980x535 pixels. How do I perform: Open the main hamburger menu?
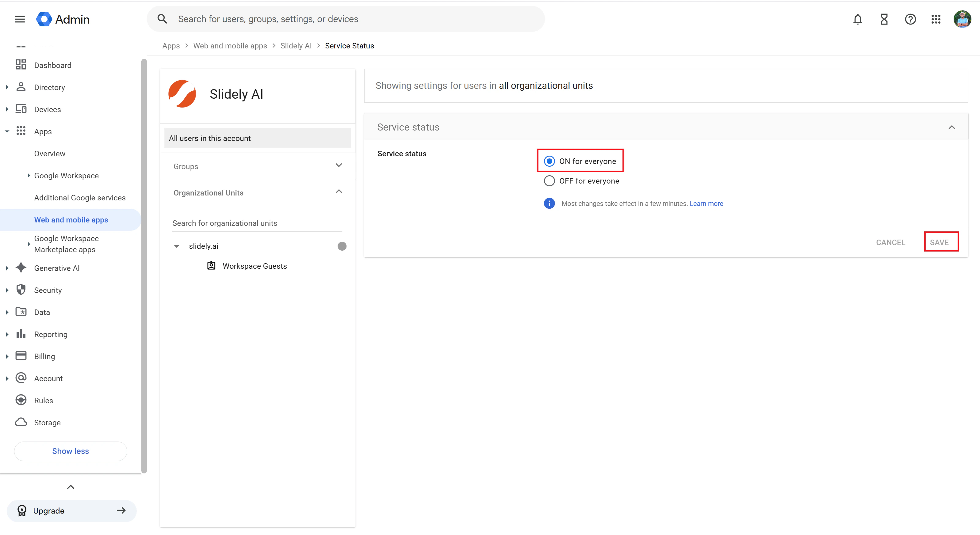coord(20,19)
